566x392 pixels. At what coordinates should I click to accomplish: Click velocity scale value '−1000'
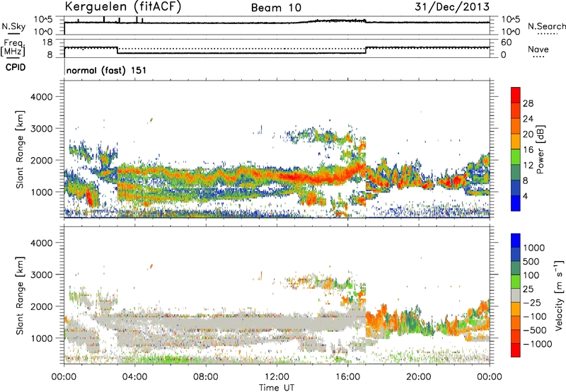click(538, 344)
